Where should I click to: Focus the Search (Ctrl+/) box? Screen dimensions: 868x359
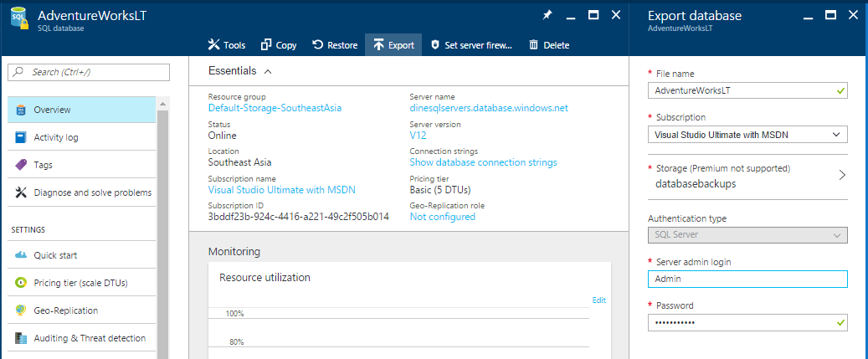pos(89,72)
